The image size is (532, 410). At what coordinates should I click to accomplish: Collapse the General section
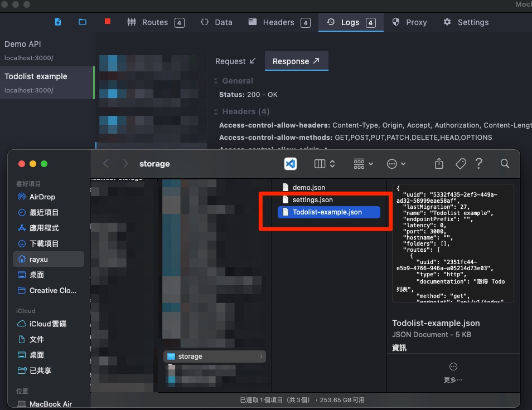tap(216, 81)
